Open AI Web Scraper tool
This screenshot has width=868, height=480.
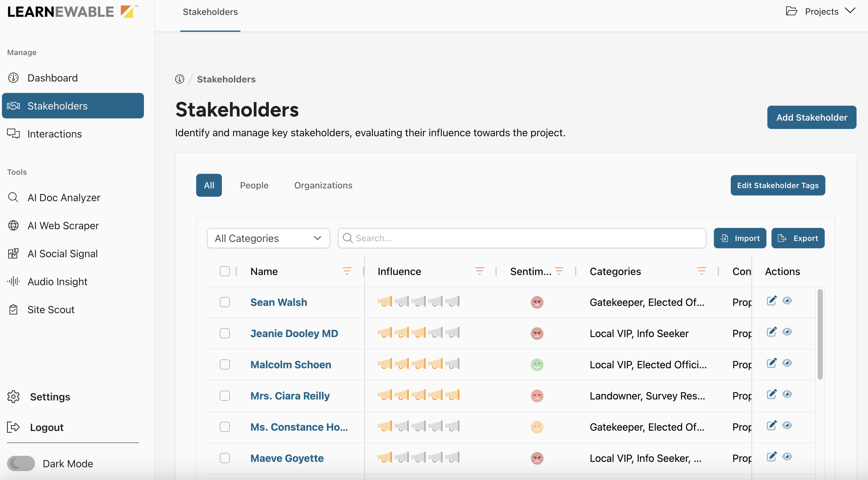click(63, 225)
